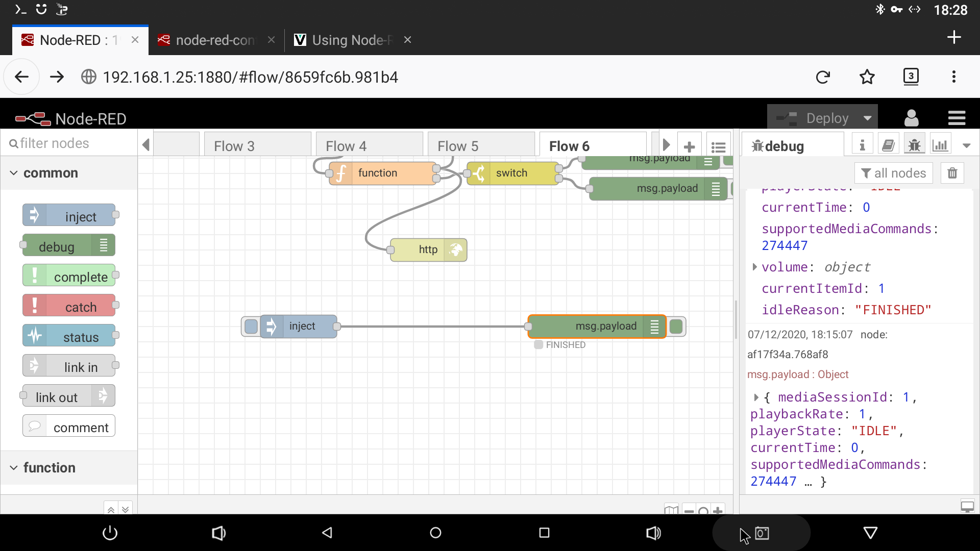980x551 pixels.
Task: Open sidebar tabs dropdown arrow
Action: click(x=966, y=146)
